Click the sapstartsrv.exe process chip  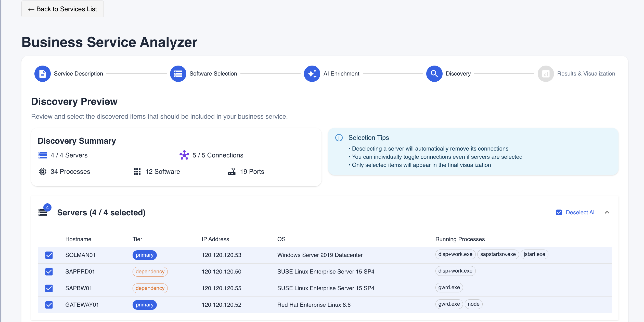click(498, 254)
